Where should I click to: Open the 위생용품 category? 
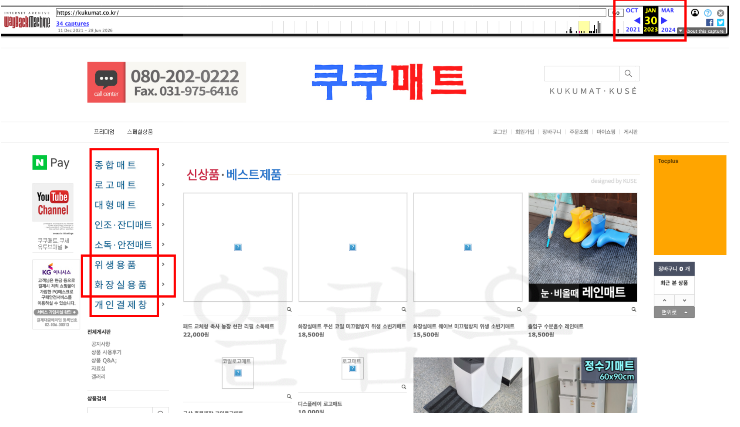[x=115, y=265]
